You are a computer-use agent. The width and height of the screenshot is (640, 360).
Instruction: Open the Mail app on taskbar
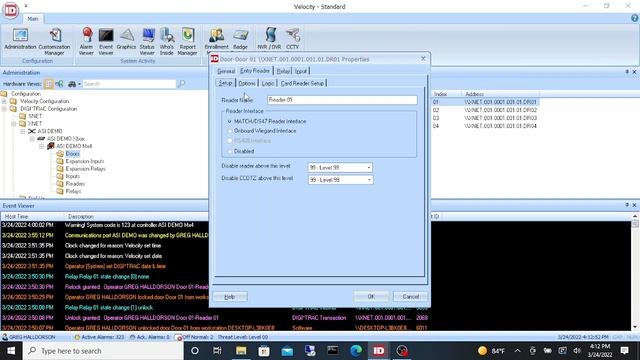[x=287, y=351]
